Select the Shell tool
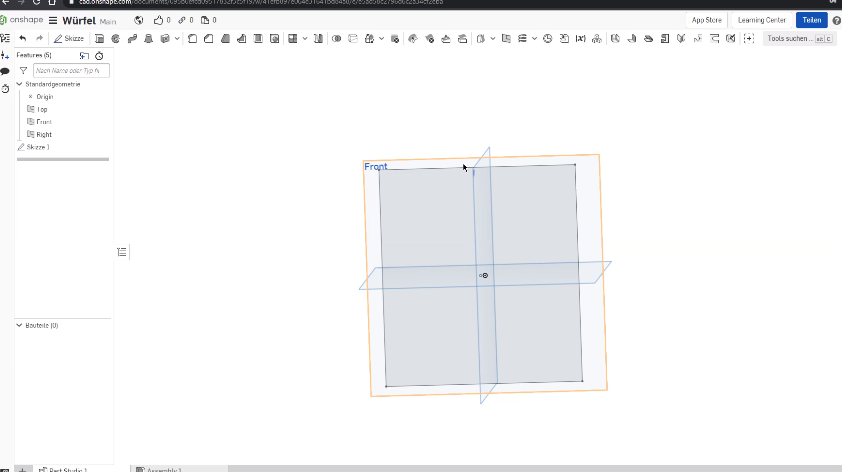This screenshot has height=472, width=842. pyautogui.click(x=258, y=38)
